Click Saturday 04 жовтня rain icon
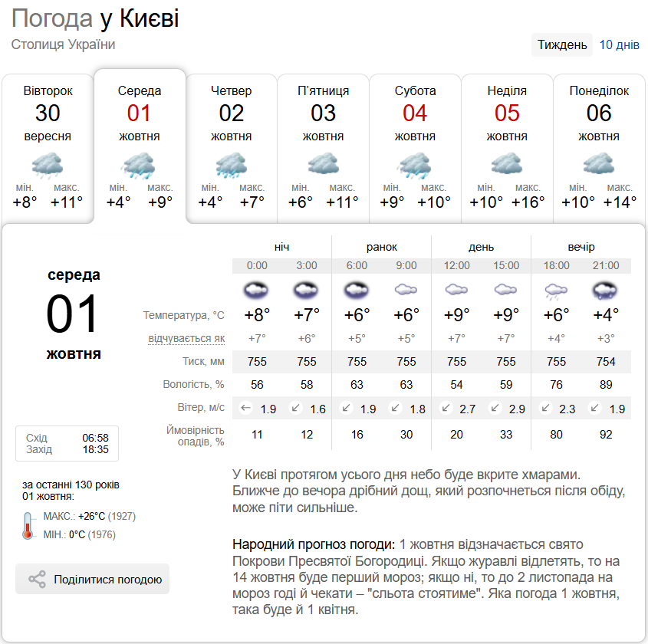This screenshot has height=644, width=648. click(415, 164)
